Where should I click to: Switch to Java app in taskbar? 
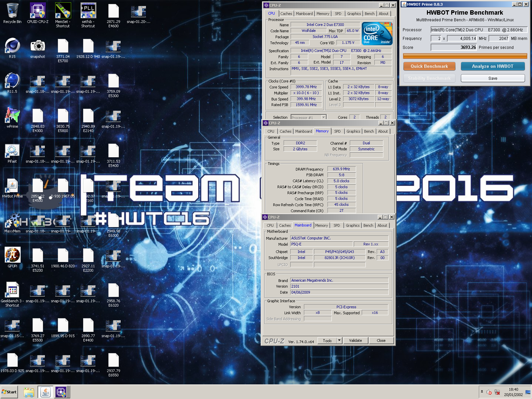[46, 392]
